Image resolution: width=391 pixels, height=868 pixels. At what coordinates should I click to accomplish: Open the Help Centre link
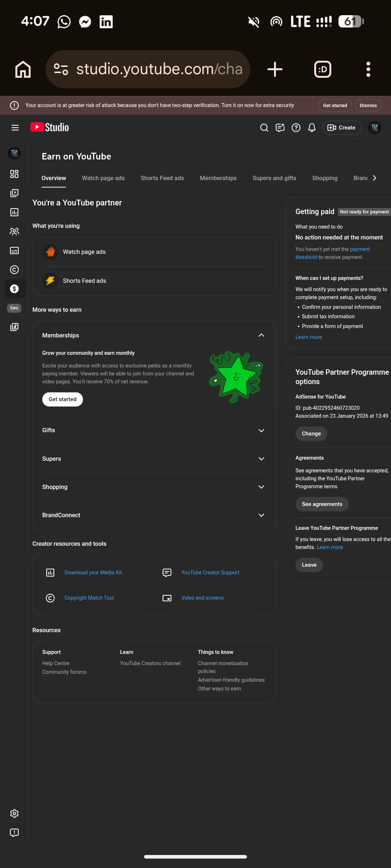(56, 663)
